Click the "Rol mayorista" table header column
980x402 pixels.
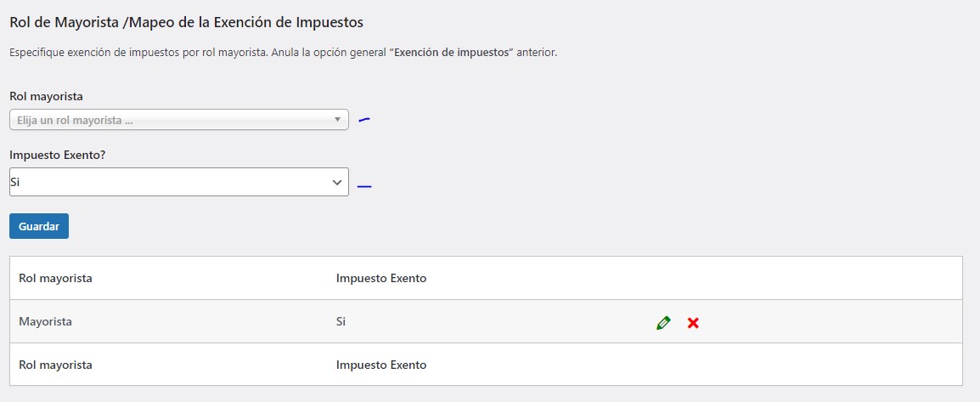(x=55, y=278)
